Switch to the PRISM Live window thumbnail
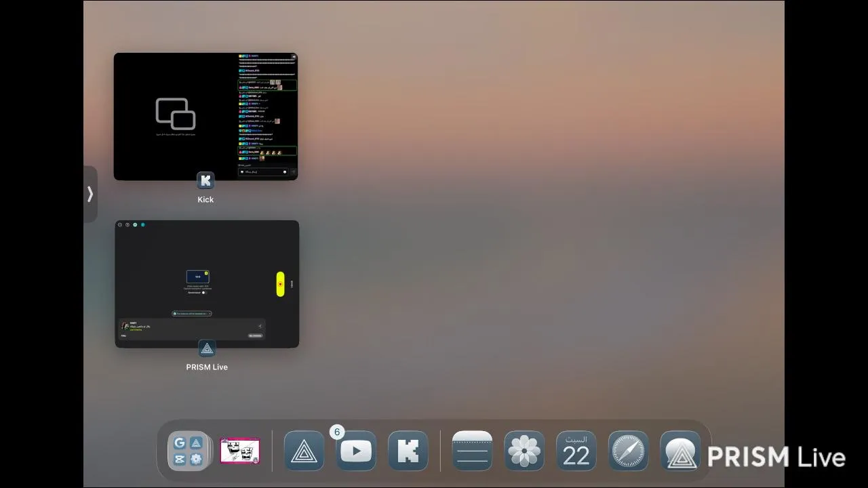This screenshot has height=488, width=868. click(x=207, y=284)
